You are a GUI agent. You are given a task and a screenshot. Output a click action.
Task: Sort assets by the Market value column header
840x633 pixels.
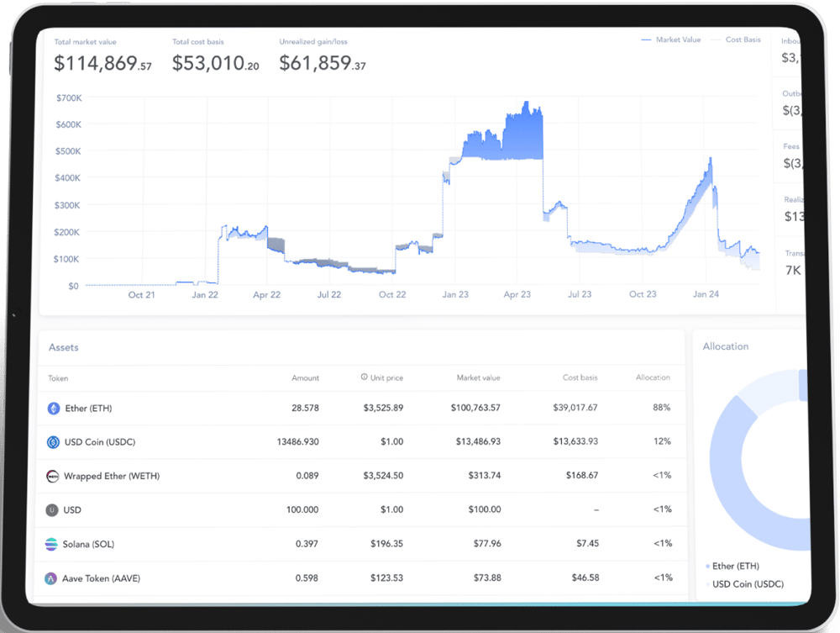tap(478, 377)
